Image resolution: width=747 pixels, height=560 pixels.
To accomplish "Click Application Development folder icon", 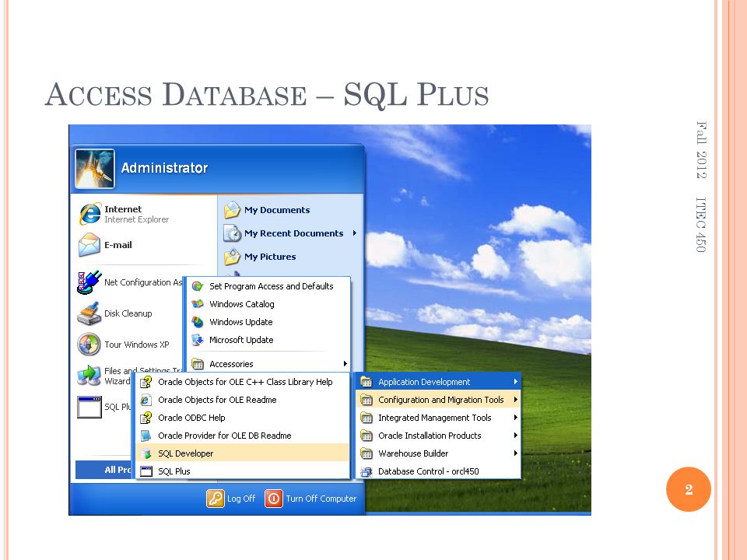I will (x=366, y=382).
